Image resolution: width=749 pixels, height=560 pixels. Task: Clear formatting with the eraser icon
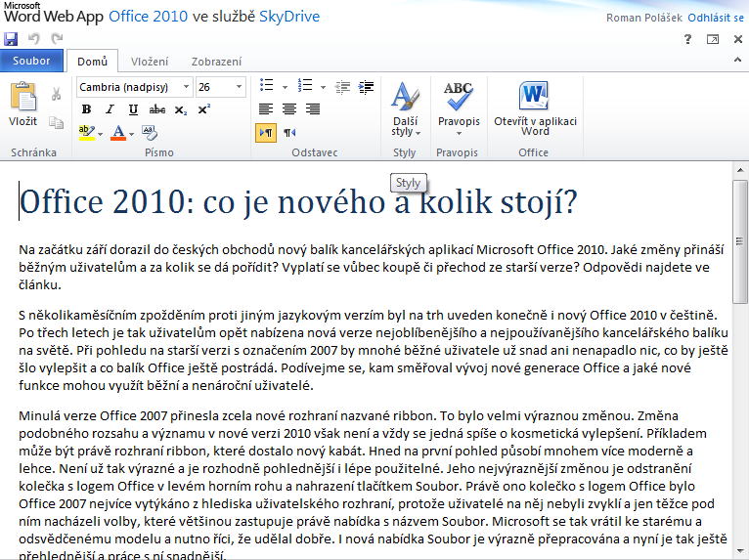[x=149, y=132]
